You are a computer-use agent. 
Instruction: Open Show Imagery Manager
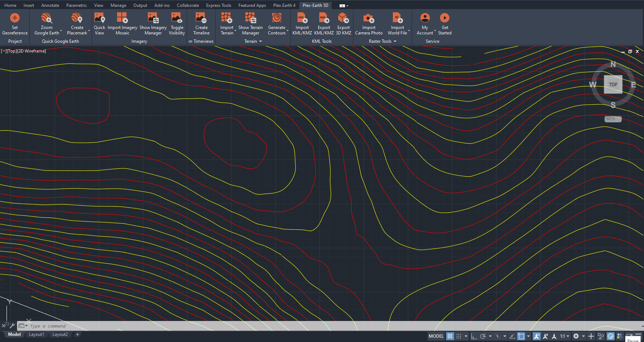click(x=153, y=24)
